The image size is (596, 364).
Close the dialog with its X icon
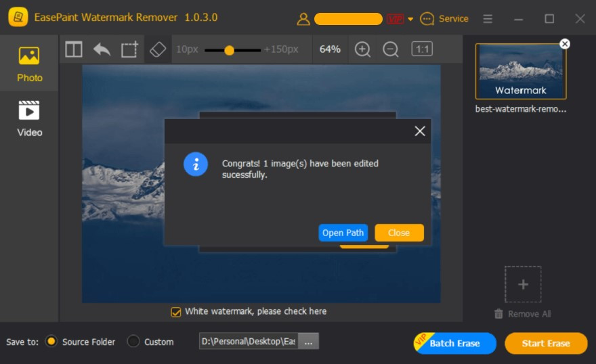pos(420,131)
